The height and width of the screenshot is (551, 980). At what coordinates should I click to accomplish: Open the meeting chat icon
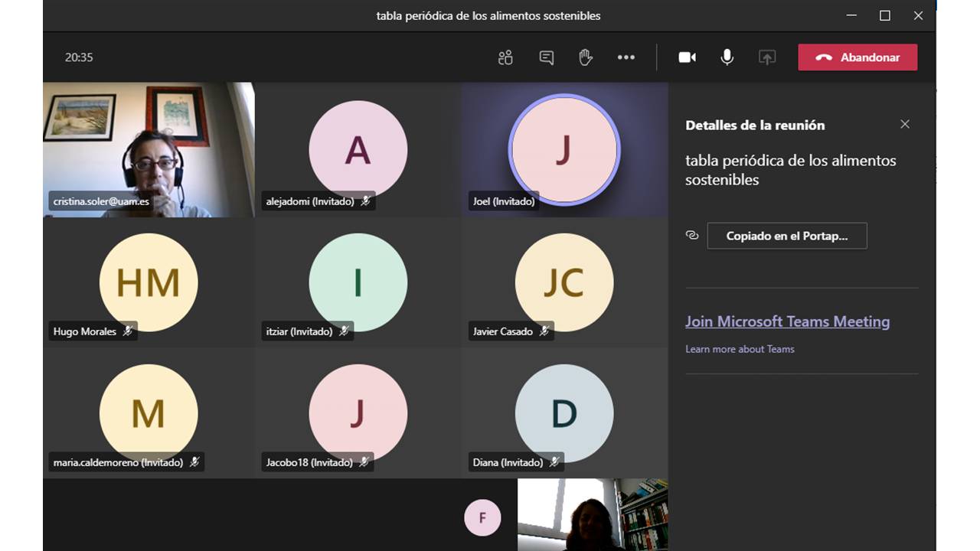[546, 57]
